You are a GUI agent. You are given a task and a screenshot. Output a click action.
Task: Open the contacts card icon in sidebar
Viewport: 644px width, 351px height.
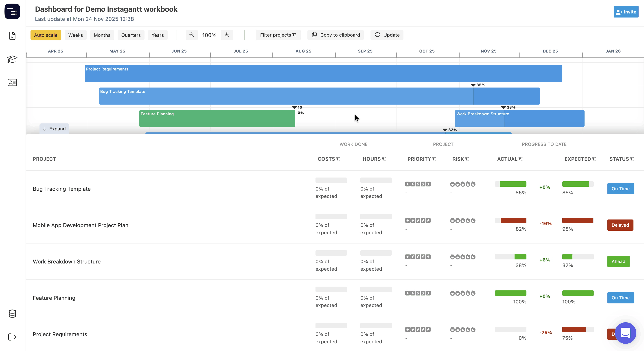pyautogui.click(x=12, y=82)
